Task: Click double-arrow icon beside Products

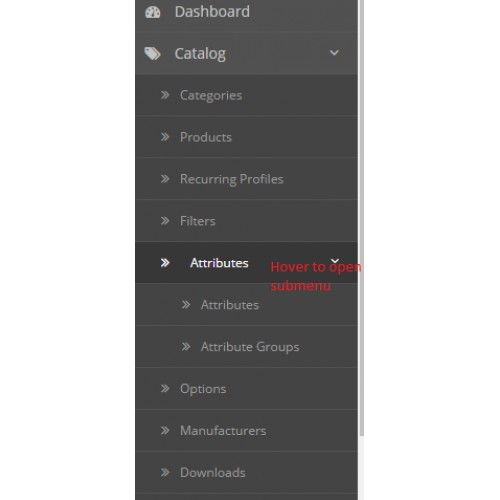Action: coord(165,137)
